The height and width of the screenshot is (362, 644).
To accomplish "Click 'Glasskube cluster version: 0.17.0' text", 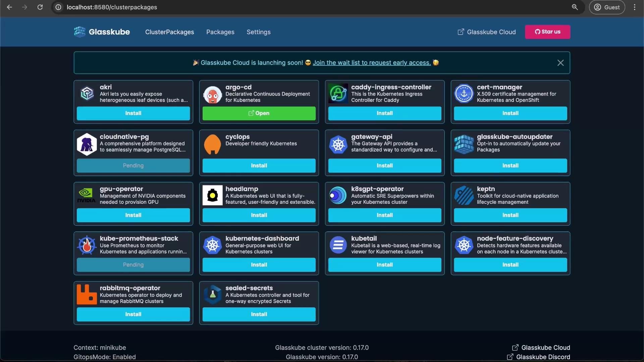I will [322, 348].
